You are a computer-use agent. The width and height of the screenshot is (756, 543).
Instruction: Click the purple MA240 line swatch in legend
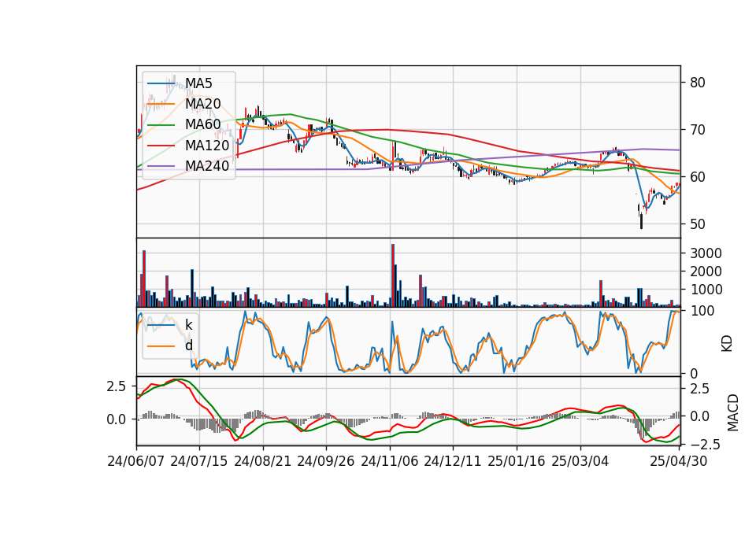pyautogui.click(x=161, y=166)
